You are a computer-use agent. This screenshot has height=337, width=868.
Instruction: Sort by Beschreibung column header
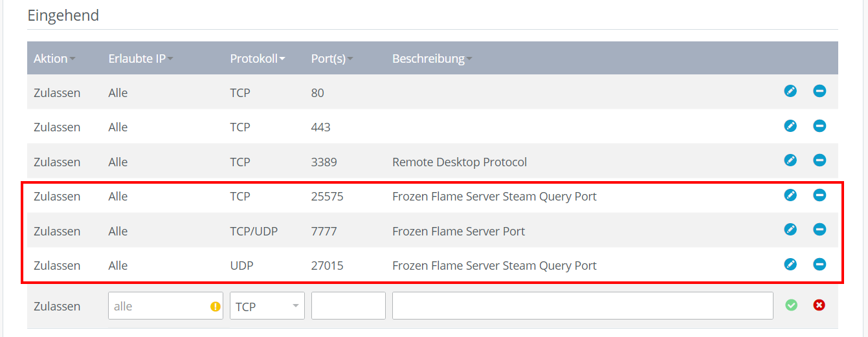432,59
